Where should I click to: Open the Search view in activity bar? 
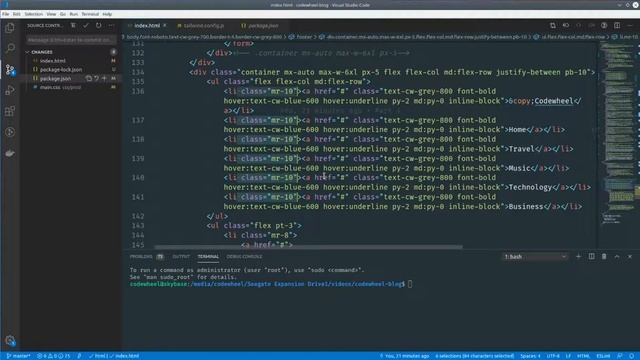click(x=10, y=48)
